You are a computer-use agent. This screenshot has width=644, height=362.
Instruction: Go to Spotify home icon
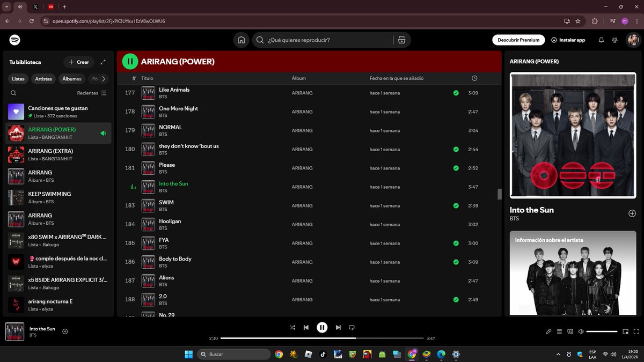[241, 40]
